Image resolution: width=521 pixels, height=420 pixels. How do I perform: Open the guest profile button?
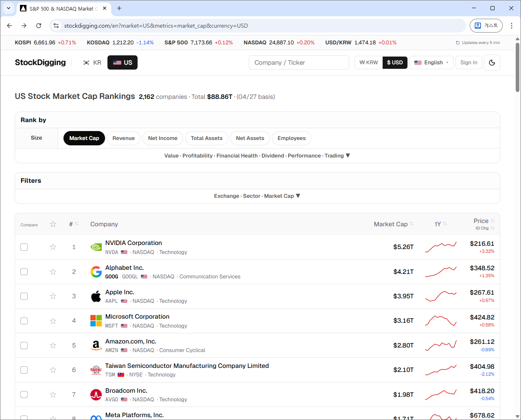486,26
